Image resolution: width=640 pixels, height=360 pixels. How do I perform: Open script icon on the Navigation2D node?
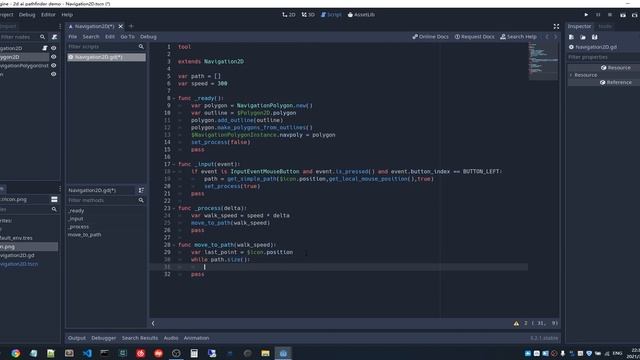[45, 48]
